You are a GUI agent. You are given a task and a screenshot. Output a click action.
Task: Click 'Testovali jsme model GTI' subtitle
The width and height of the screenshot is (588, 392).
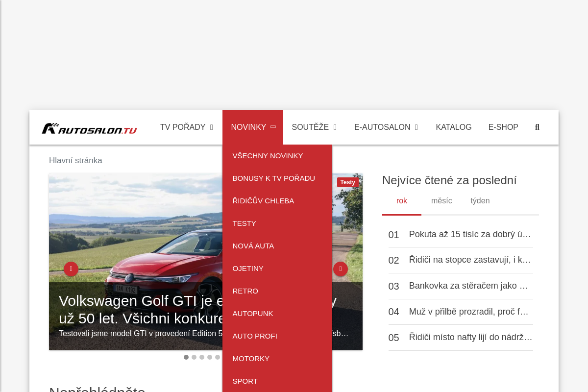141,334
